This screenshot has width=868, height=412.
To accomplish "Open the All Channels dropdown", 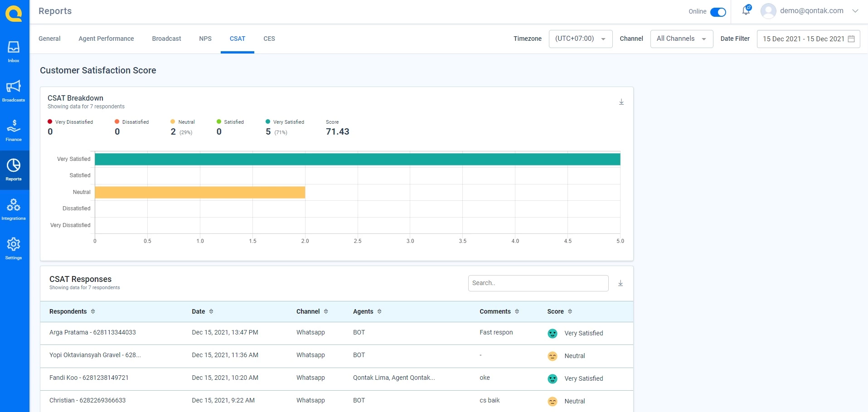I will point(682,39).
